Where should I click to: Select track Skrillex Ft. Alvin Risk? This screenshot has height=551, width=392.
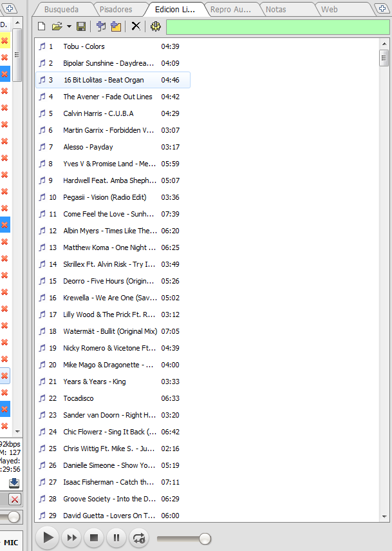point(113,264)
